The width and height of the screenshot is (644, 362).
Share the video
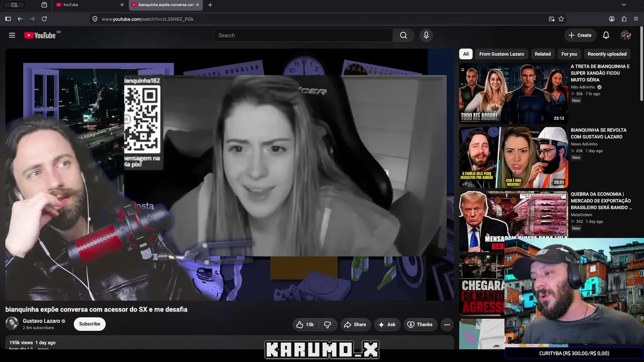click(x=355, y=325)
